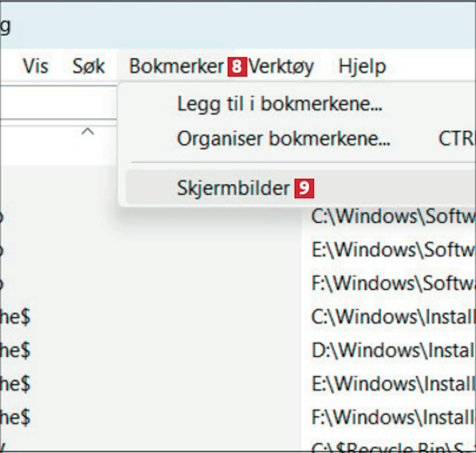476x453 pixels.
Task: Open the Vis menu
Action: click(x=35, y=66)
